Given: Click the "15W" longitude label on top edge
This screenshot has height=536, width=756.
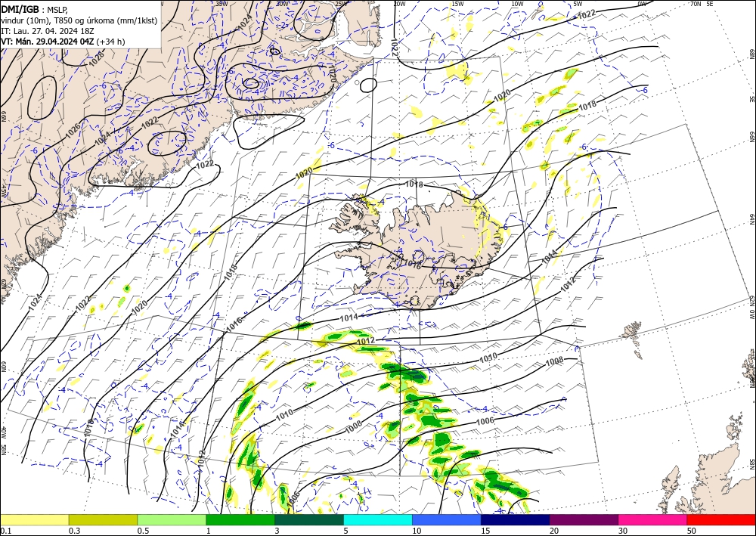Looking at the screenshot, I should pos(457,4).
